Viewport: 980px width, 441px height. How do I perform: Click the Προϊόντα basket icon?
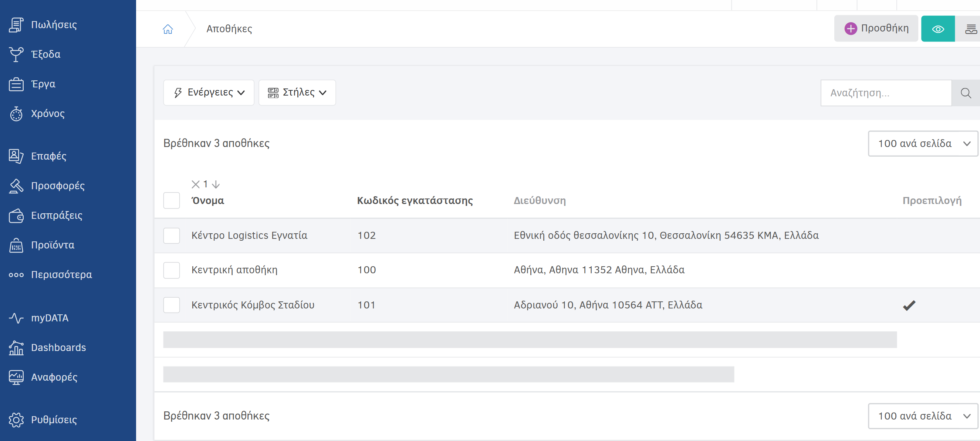[16, 245]
